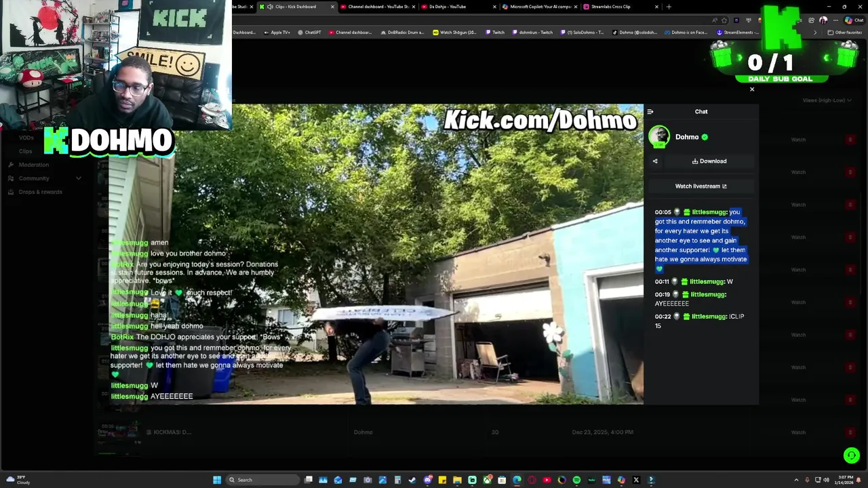Open Task View from the taskbar

pyautogui.click(x=309, y=480)
